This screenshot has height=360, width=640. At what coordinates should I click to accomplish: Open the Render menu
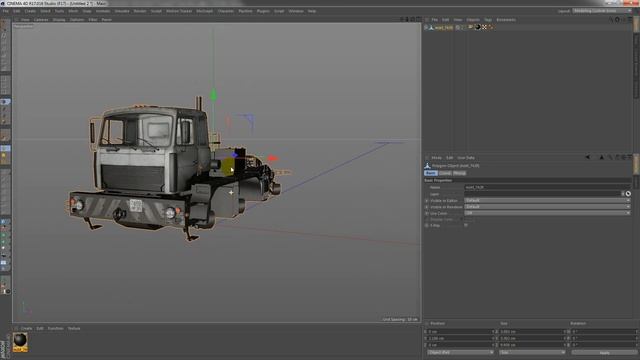click(x=140, y=11)
